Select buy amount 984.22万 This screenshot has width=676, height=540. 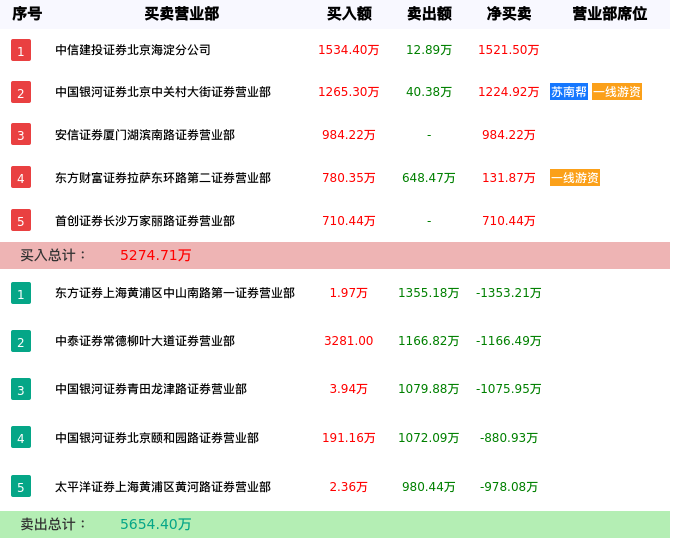(x=349, y=135)
